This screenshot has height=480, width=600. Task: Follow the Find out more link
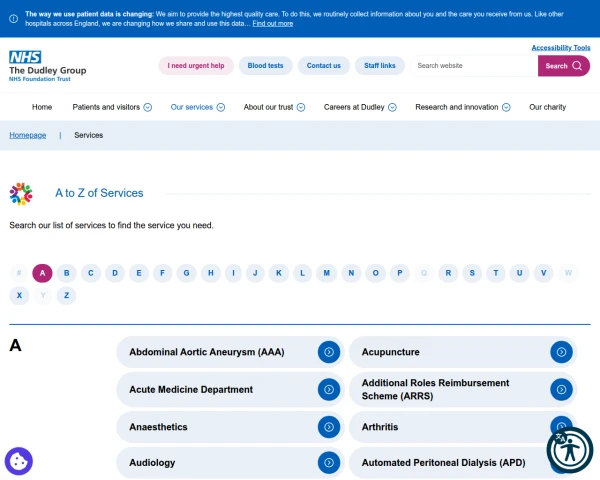click(x=272, y=23)
